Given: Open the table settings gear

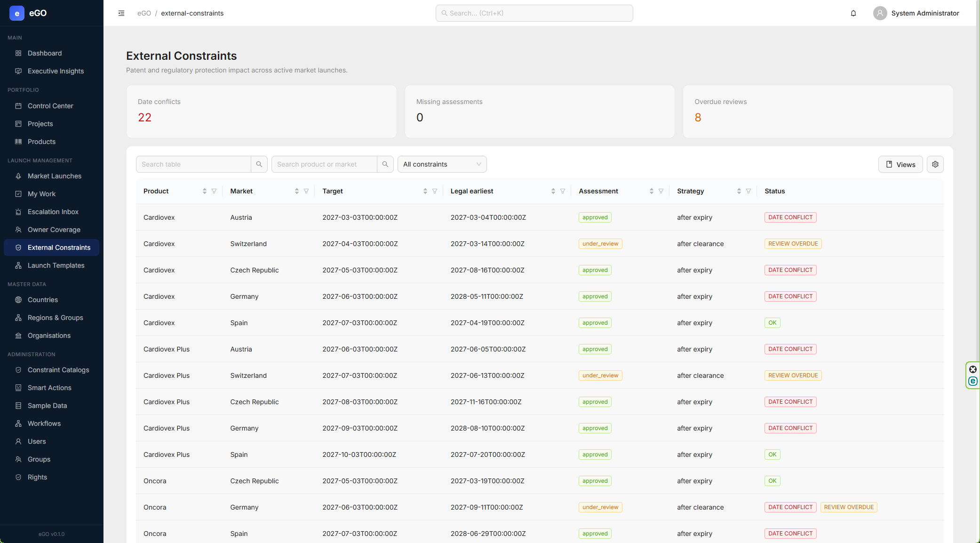Looking at the screenshot, I should tap(935, 164).
